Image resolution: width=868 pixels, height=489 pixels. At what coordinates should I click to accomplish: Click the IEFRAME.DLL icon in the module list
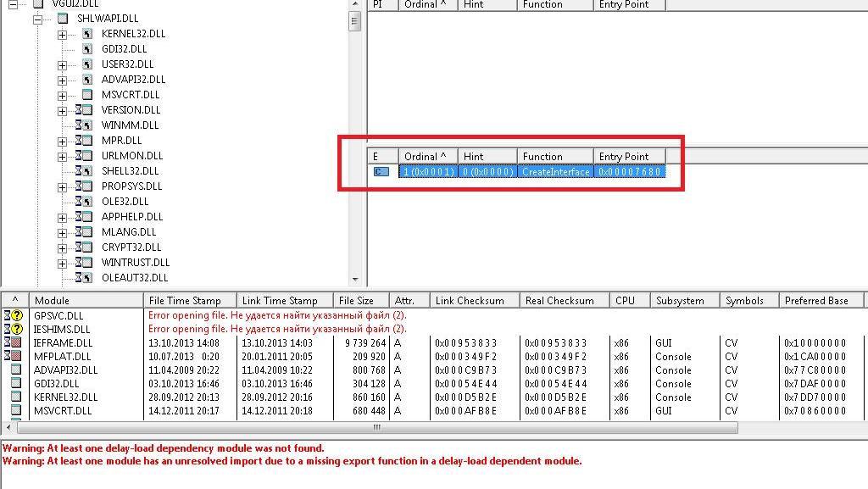pos(14,343)
